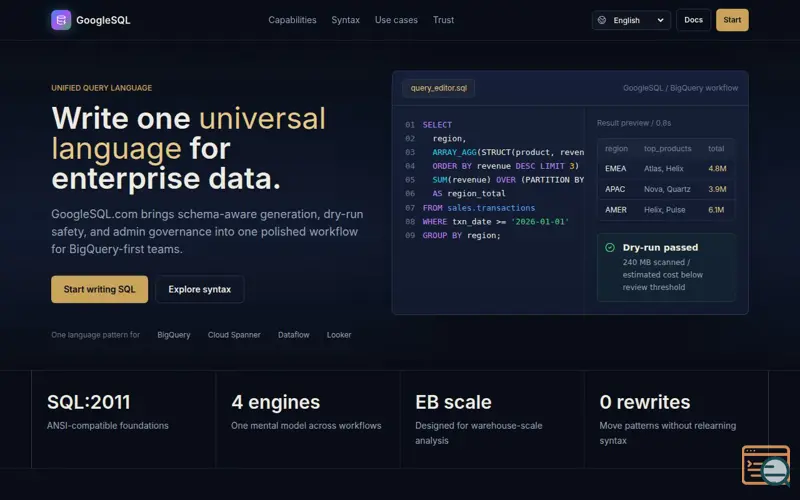Image resolution: width=800 pixels, height=500 pixels.
Task: Click the '0 rewrites' stat heading
Action: coord(645,402)
